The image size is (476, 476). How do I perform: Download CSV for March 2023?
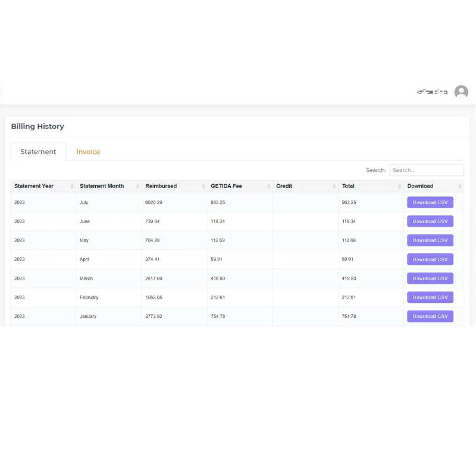pyautogui.click(x=430, y=278)
